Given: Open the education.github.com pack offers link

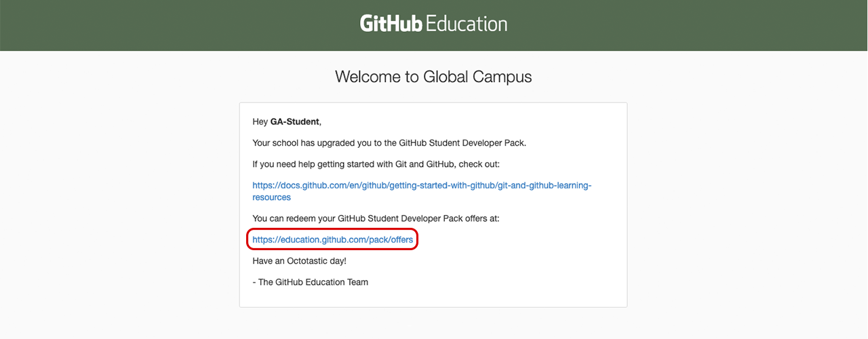Looking at the screenshot, I should [332, 240].
